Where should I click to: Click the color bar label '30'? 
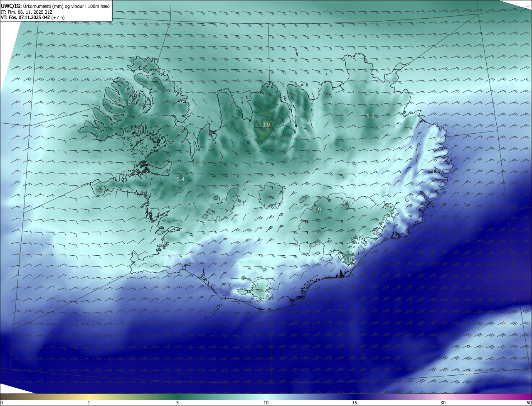coord(443,403)
